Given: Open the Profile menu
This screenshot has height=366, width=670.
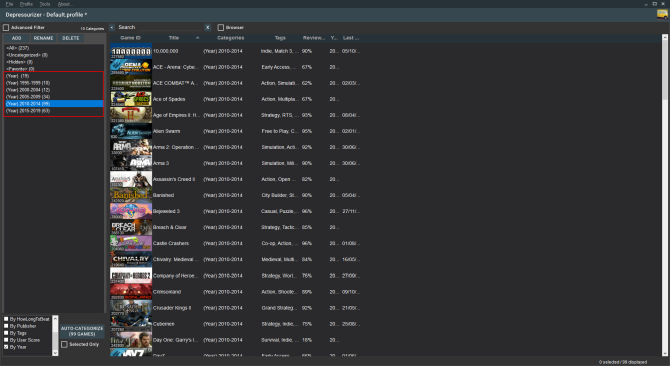Looking at the screenshot, I should point(26,4).
